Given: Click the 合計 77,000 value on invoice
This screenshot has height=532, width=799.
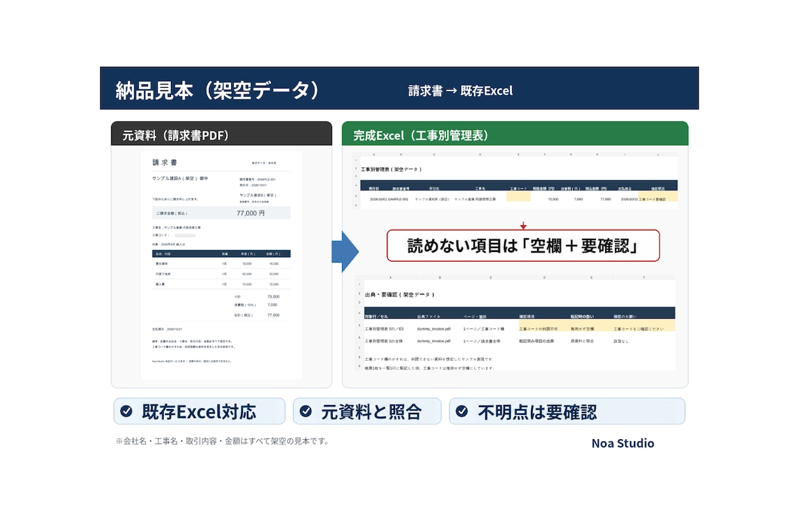Looking at the screenshot, I should tap(274, 315).
